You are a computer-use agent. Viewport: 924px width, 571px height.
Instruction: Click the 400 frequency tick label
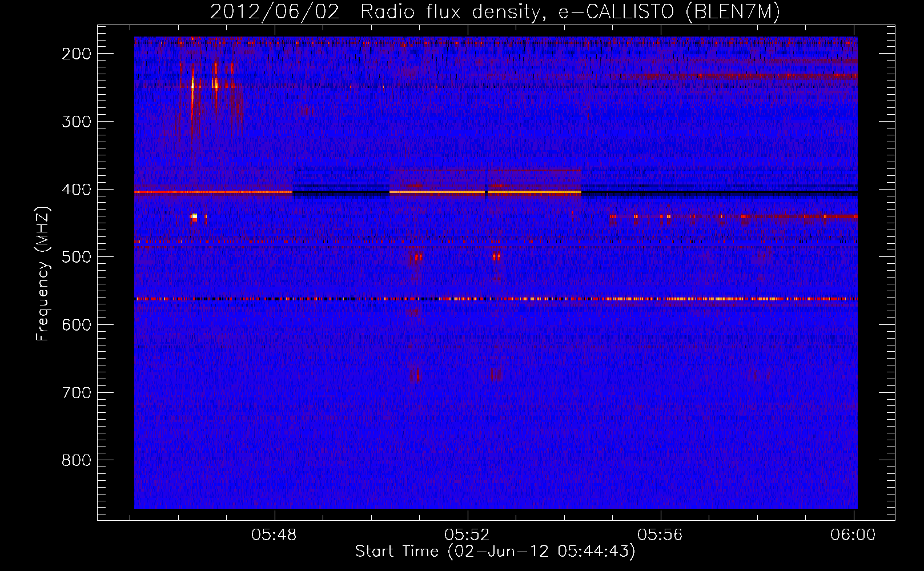77,190
